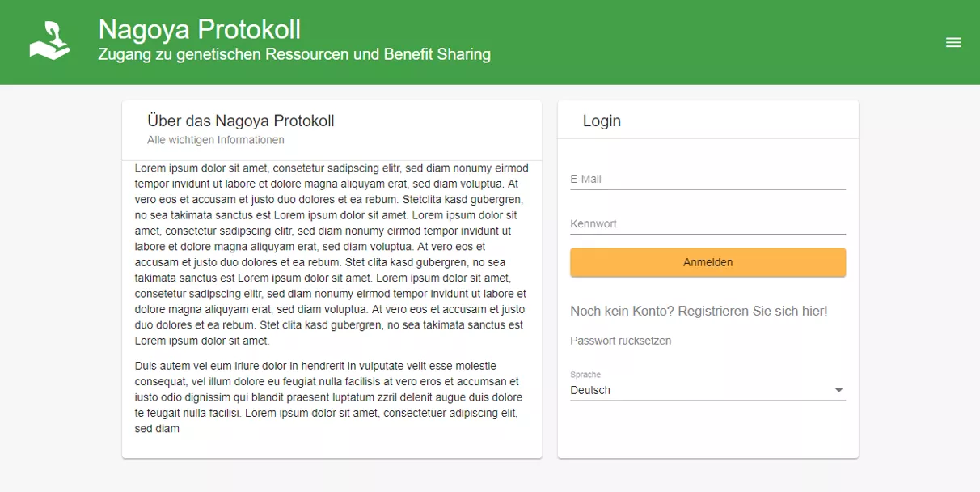
Task: Click the Passwort rücksetzen link
Action: click(620, 341)
